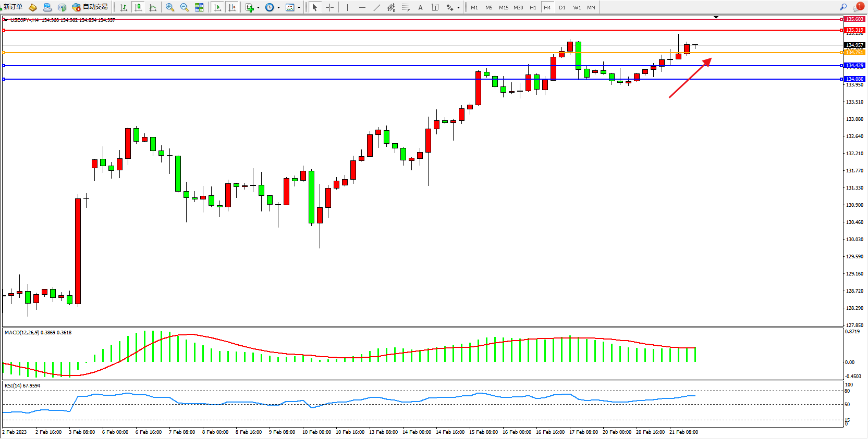Open the tile windows icon
This screenshot has height=439, width=868.
(199, 7)
